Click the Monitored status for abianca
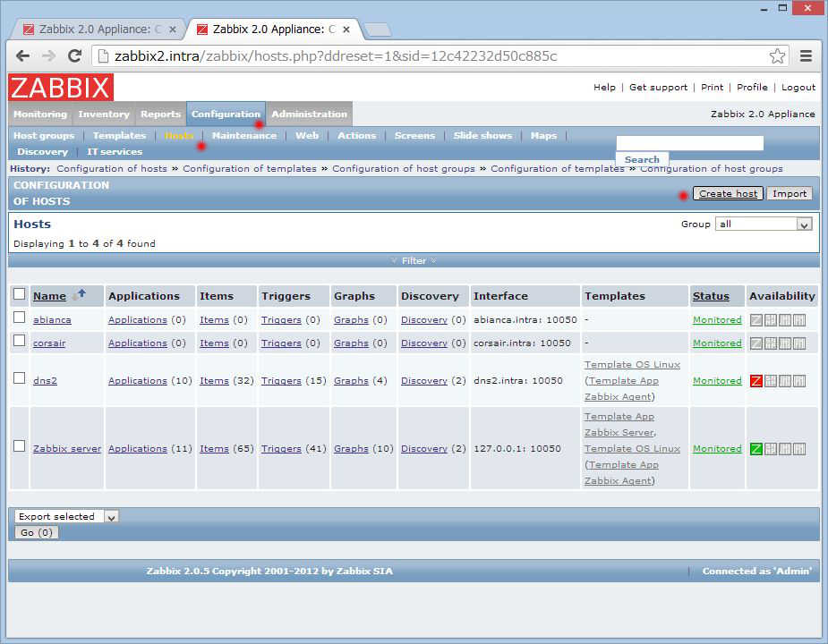Image resolution: width=828 pixels, height=644 pixels. click(717, 320)
